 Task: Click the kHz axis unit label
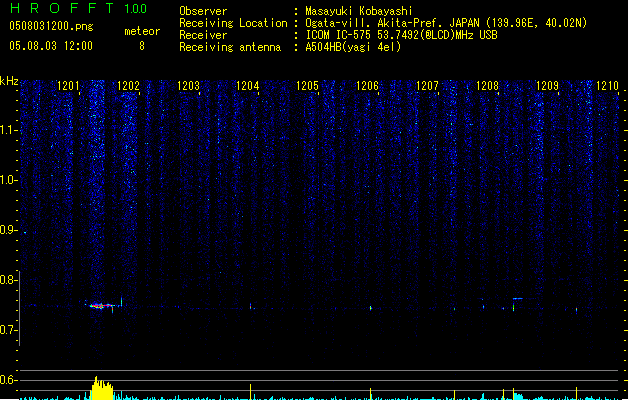9,81
